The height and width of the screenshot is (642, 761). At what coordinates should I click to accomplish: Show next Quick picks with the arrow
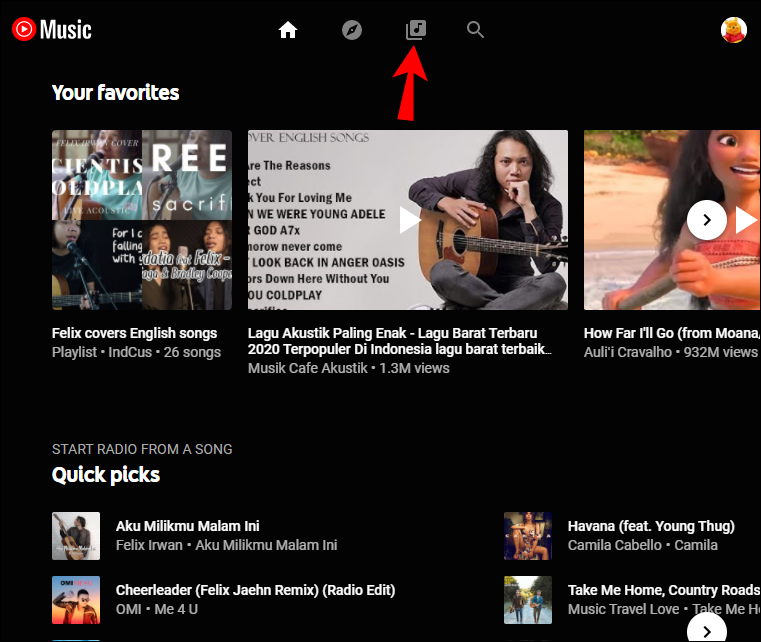pos(707,629)
